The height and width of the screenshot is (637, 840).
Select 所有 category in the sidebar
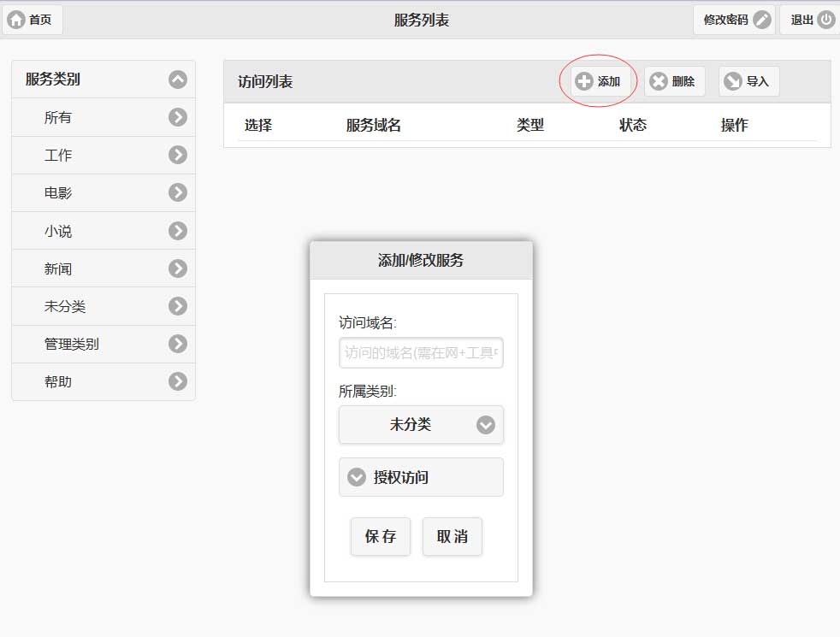tap(58, 118)
